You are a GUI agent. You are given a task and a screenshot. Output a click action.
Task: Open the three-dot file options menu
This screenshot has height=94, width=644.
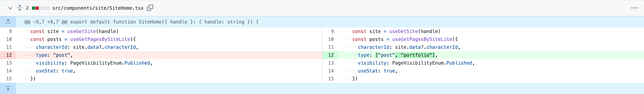(634, 8)
